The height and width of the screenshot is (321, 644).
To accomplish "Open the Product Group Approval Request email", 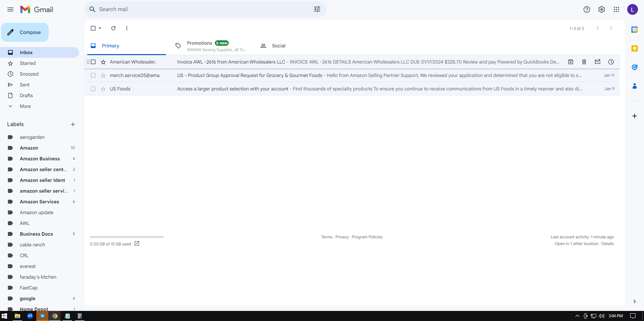I will click(352, 75).
